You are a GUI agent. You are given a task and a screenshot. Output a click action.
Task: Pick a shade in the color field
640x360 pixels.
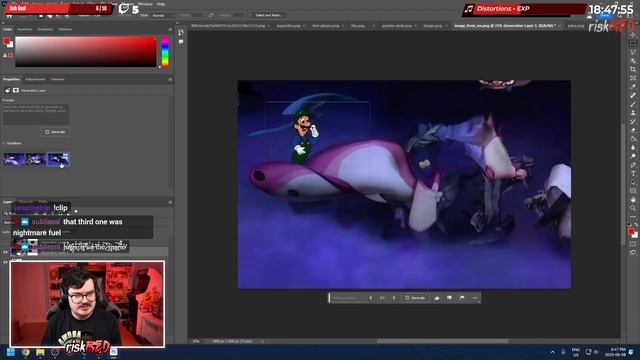coord(86,51)
